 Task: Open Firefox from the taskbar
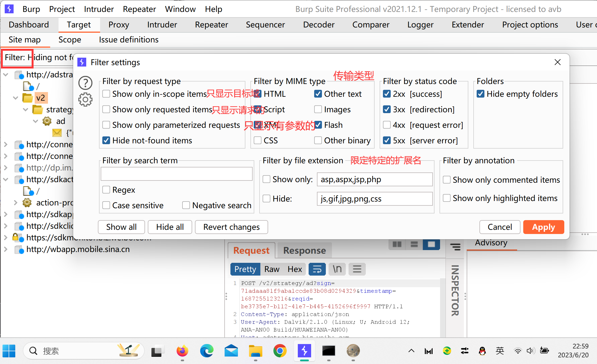click(x=182, y=351)
